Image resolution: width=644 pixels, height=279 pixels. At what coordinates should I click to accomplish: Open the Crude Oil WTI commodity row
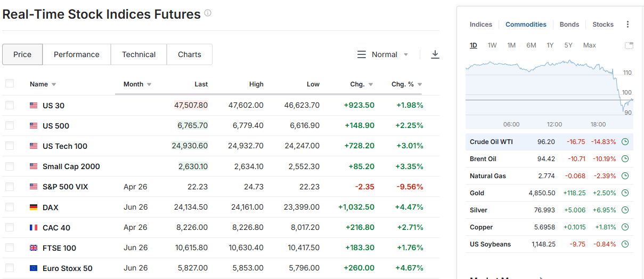pos(549,142)
